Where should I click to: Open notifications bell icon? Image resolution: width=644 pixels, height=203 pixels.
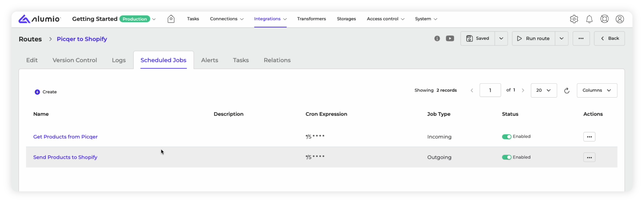point(589,19)
